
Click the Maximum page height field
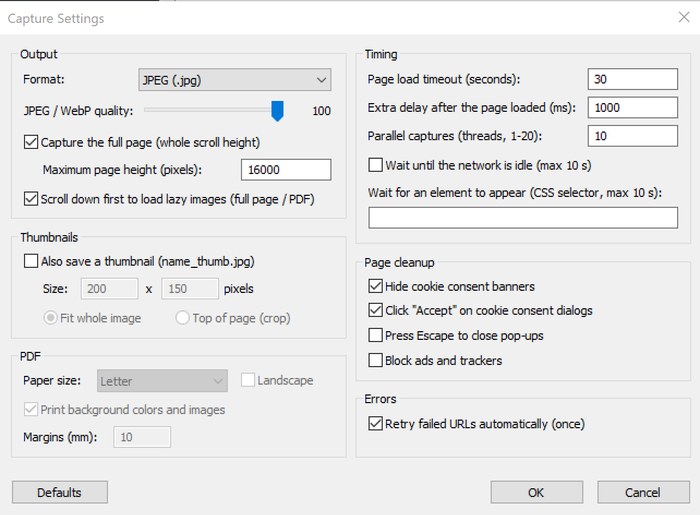(286, 170)
